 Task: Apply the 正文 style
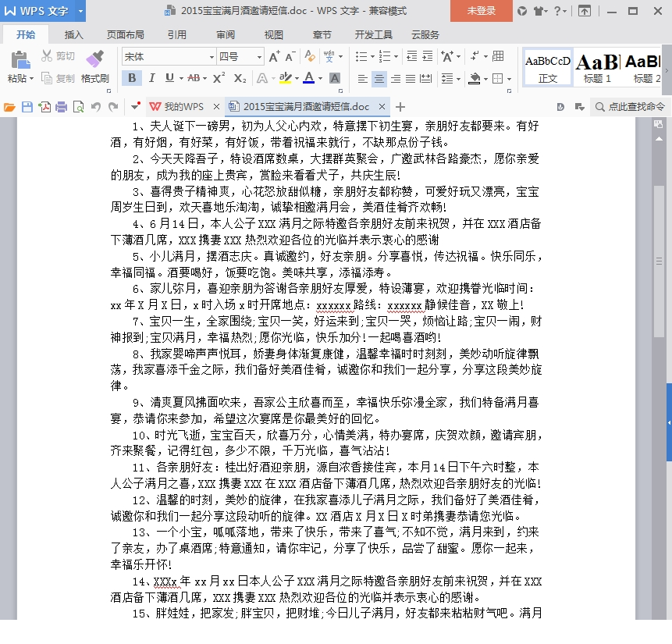click(x=548, y=68)
